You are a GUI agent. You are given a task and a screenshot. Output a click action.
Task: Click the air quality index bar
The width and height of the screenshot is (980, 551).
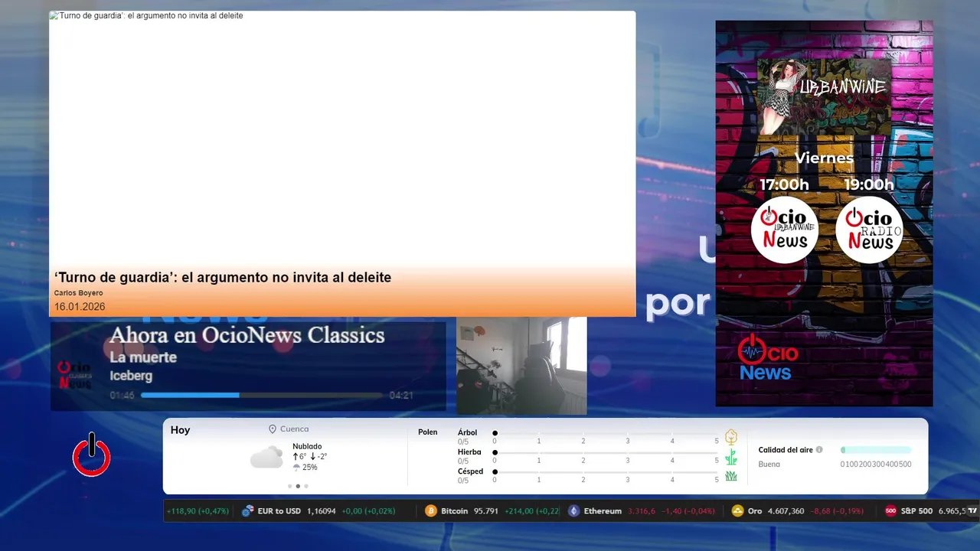pyautogui.click(x=876, y=450)
